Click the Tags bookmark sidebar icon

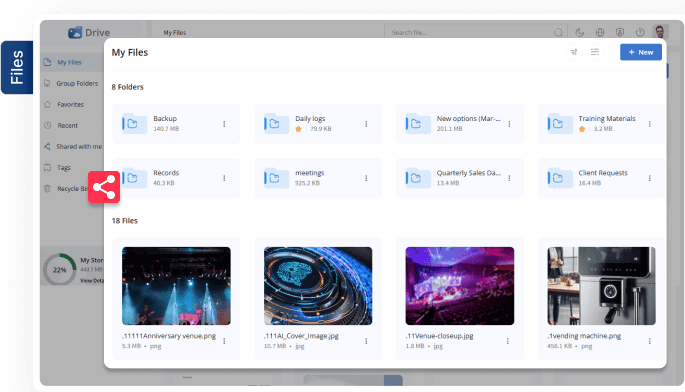[47, 167]
